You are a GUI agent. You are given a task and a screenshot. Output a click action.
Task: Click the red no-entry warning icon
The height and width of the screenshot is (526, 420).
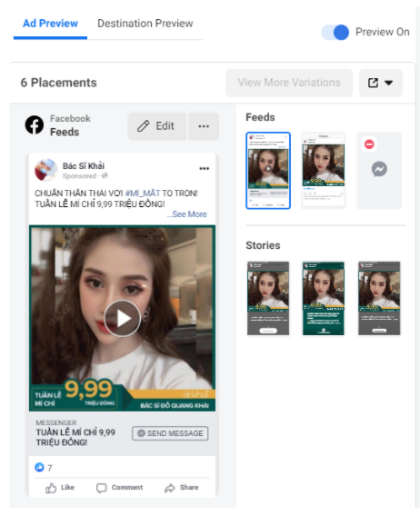click(x=369, y=144)
